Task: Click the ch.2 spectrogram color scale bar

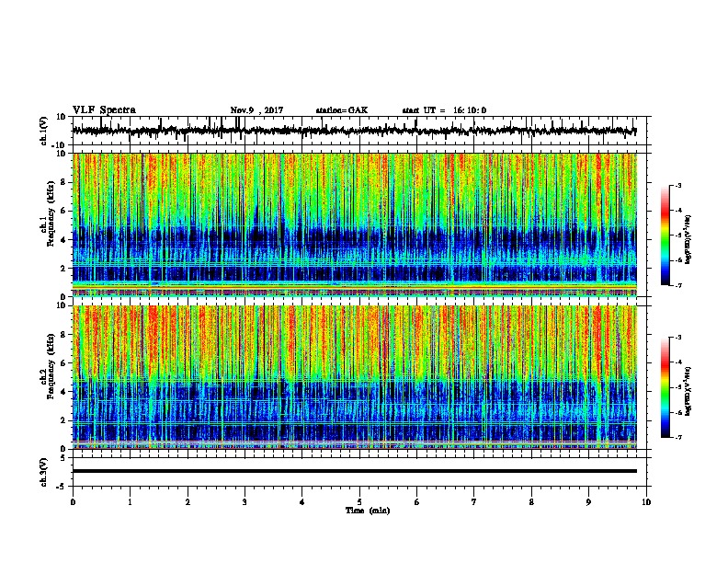Action: click(x=665, y=387)
